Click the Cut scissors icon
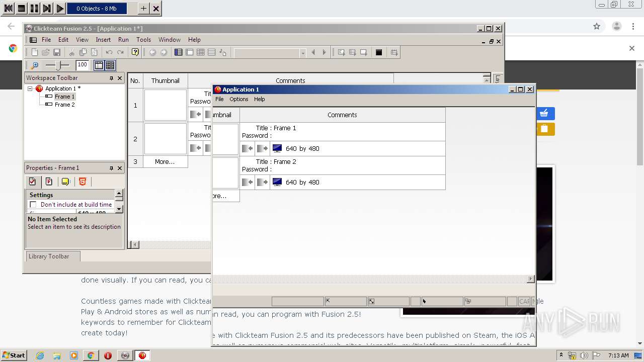The image size is (644, 362). (72, 52)
